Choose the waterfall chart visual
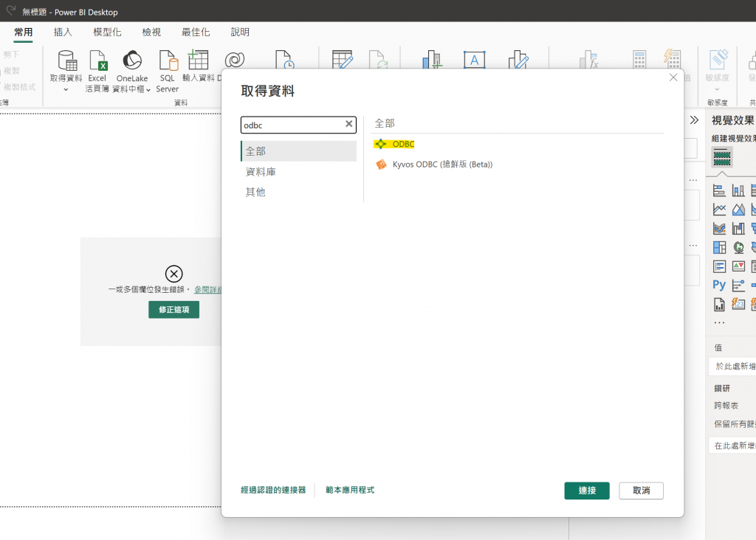 (x=738, y=229)
